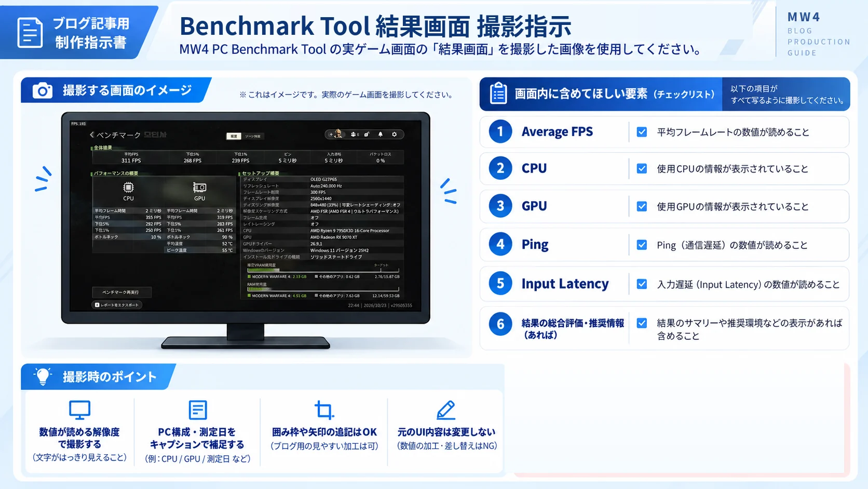Click the pencil icon above 元のUI内容は変更しない
This screenshot has width=868, height=489.
click(x=446, y=410)
